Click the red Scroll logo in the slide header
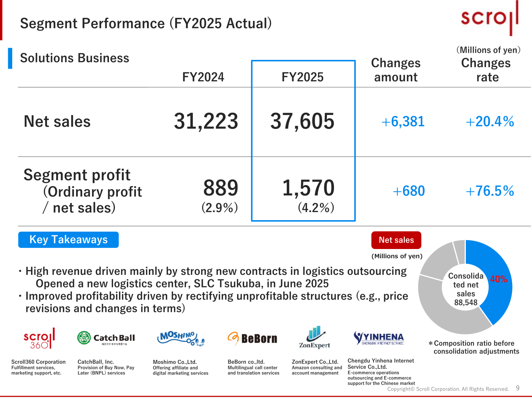Image resolution: width=532 pixels, height=399 pixels. point(490,18)
